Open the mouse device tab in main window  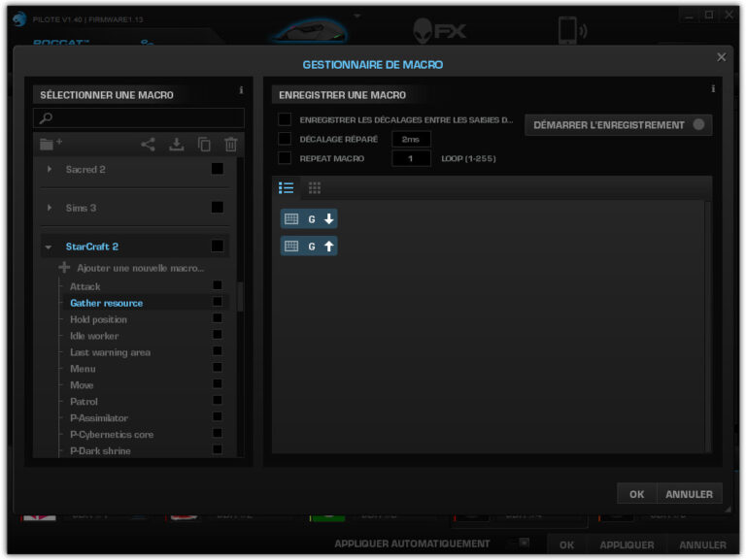pyautogui.click(x=310, y=31)
